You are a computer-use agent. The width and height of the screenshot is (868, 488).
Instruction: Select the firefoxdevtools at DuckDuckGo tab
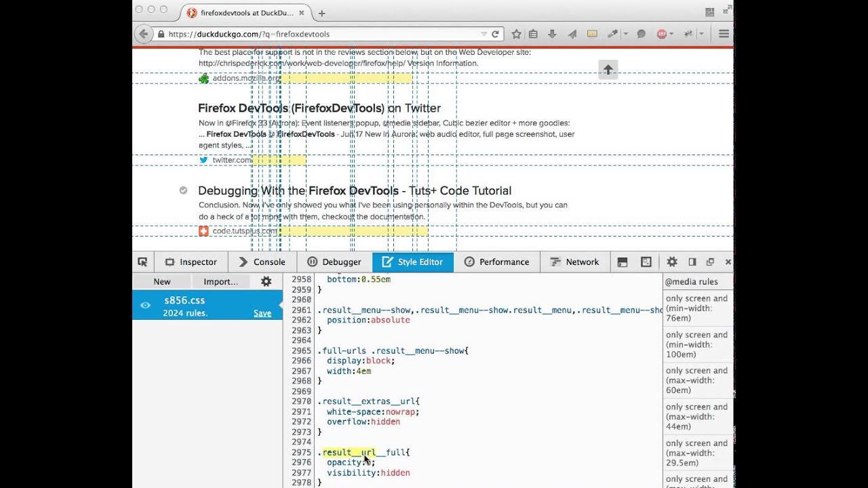pyautogui.click(x=245, y=13)
